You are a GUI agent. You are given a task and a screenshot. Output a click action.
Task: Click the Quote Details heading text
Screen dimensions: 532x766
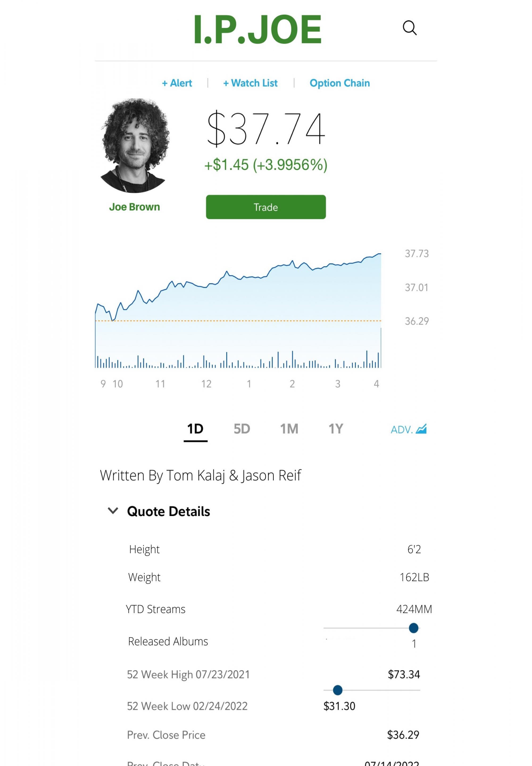pos(168,511)
